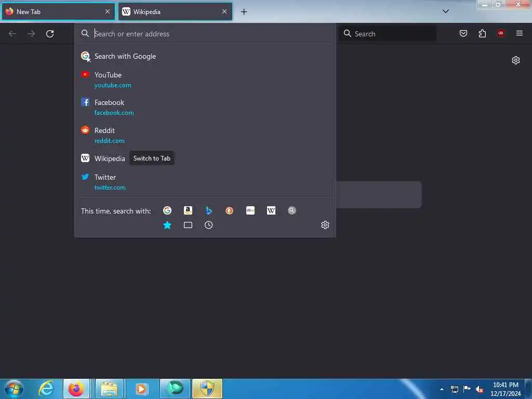The image size is (532, 399).
Task: Open new tab page settings gear
Action: click(x=516, y=60)
